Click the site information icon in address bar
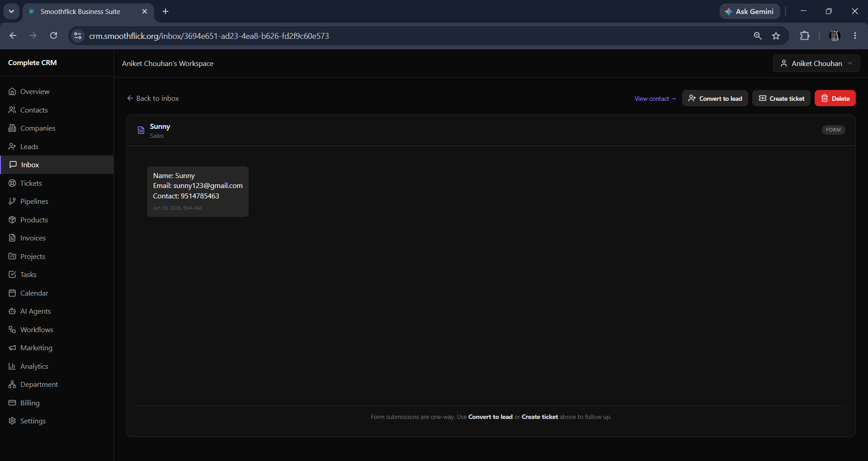The image size is (868, 461). [x=78, y=36]
